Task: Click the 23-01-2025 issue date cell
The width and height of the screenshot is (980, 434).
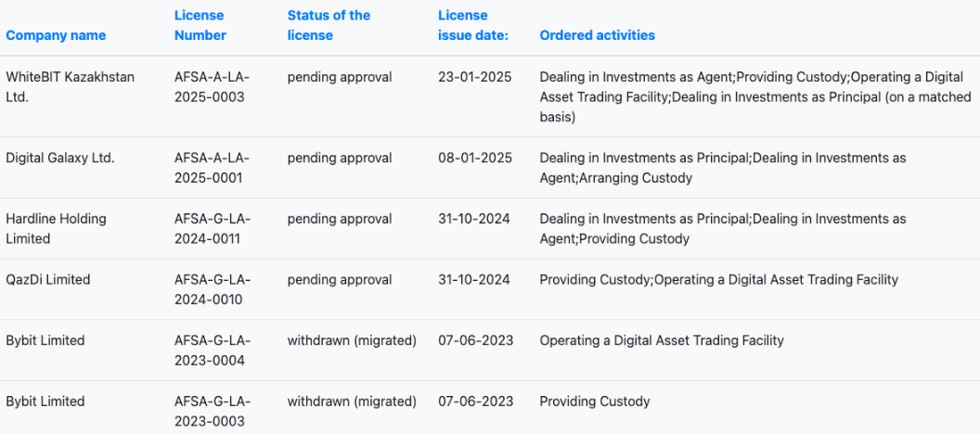Action: pyautogui.click(x=474, y=77)
